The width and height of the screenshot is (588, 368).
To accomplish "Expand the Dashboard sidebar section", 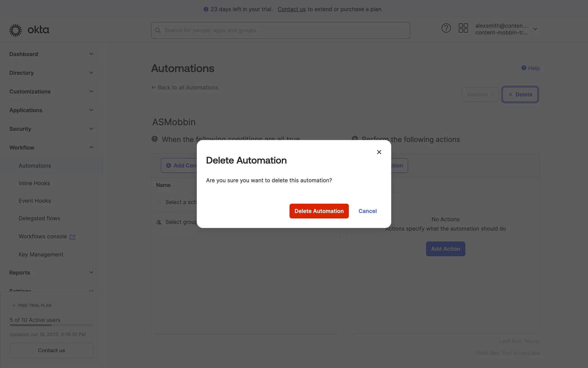I will [91, 54].
